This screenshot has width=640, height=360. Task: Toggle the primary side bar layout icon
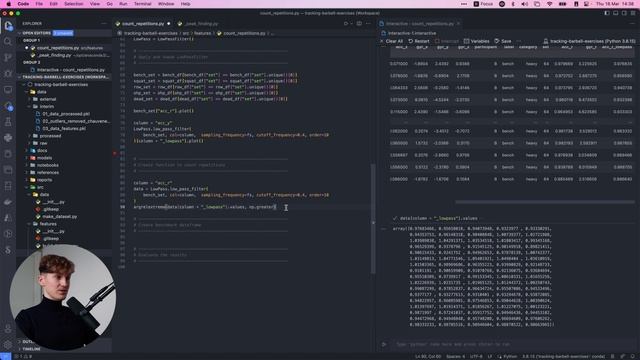point(607,13)
